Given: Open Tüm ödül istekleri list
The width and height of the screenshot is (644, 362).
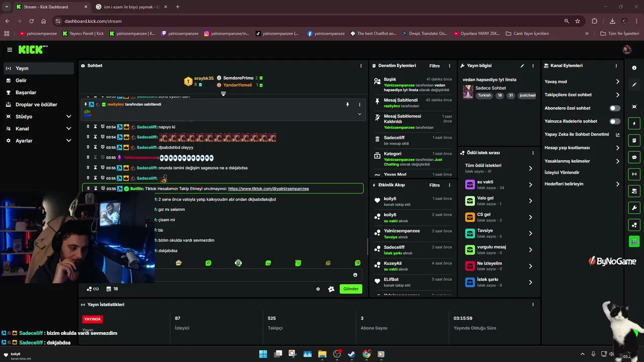Looking at the screenshot, I should [x=499, y=168].
